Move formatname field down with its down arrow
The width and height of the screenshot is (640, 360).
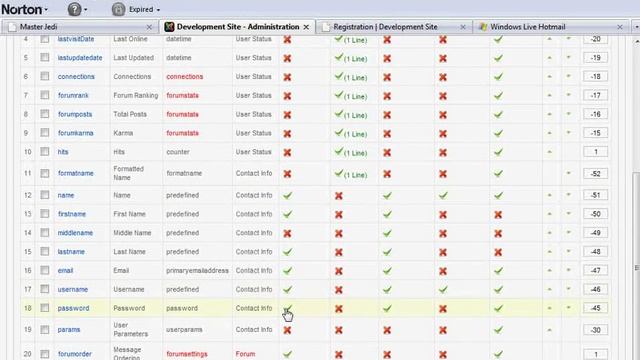click(x=568, y=173)
